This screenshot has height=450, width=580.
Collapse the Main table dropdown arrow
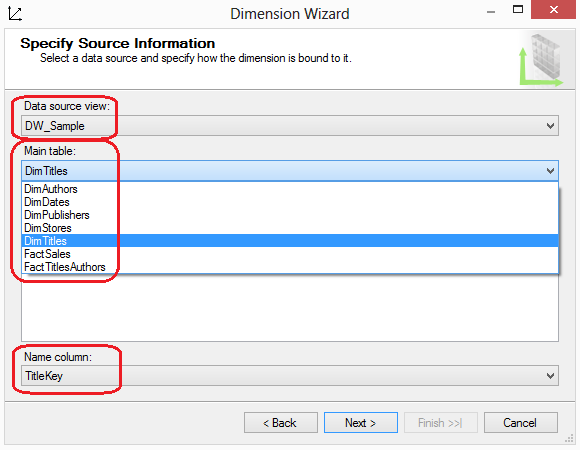[550, 171]
